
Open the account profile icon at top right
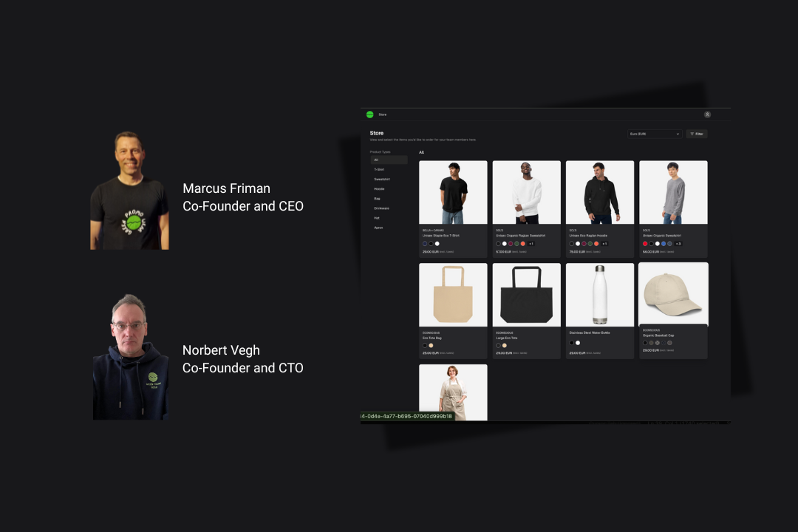(x=707, y=114)
